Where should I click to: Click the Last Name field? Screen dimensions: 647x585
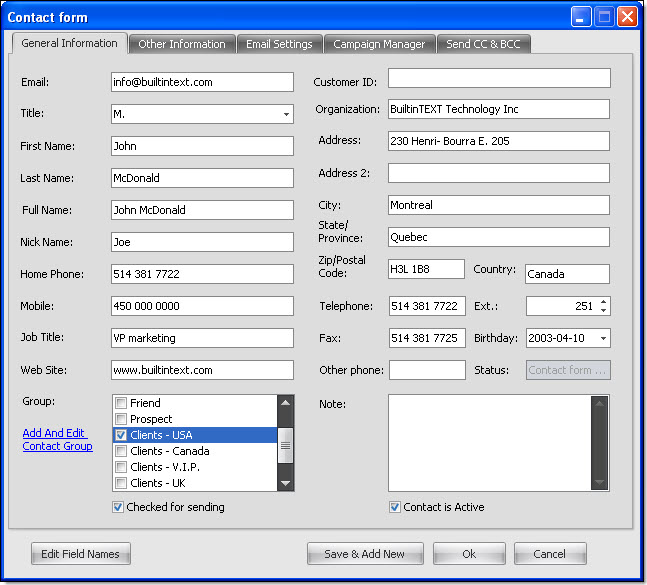[202, 178]
